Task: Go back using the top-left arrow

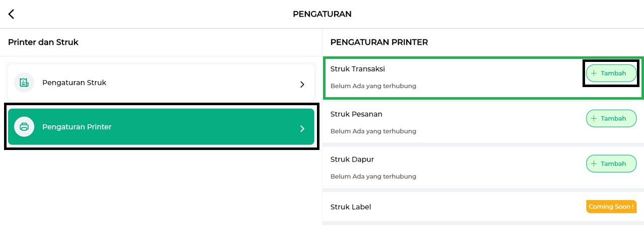Action: (12, 14)
